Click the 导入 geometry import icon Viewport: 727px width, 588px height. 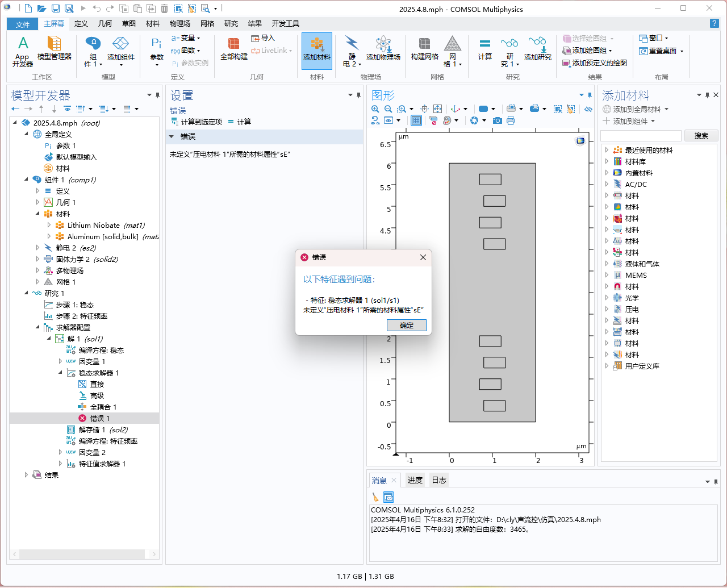263,38
